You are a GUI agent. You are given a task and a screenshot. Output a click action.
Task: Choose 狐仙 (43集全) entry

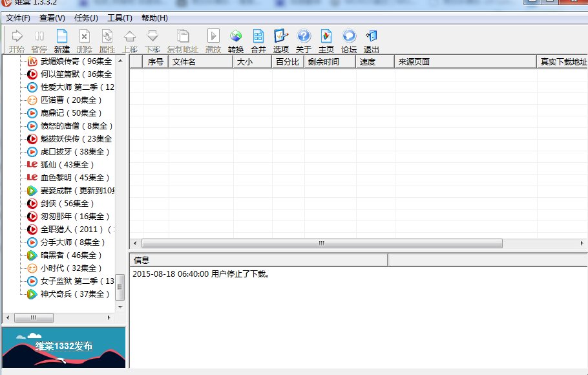pyautogui.click(x=66, y=165)
